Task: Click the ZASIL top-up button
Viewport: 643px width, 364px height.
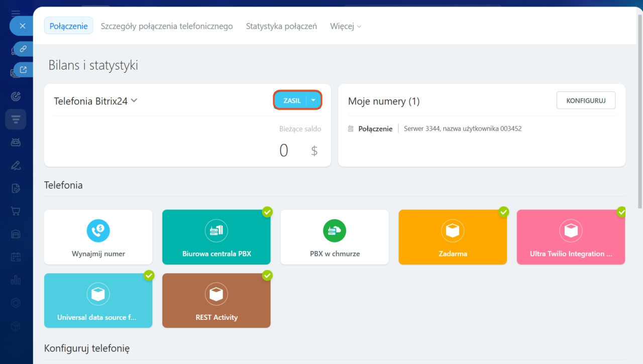Action: point(291,100)
